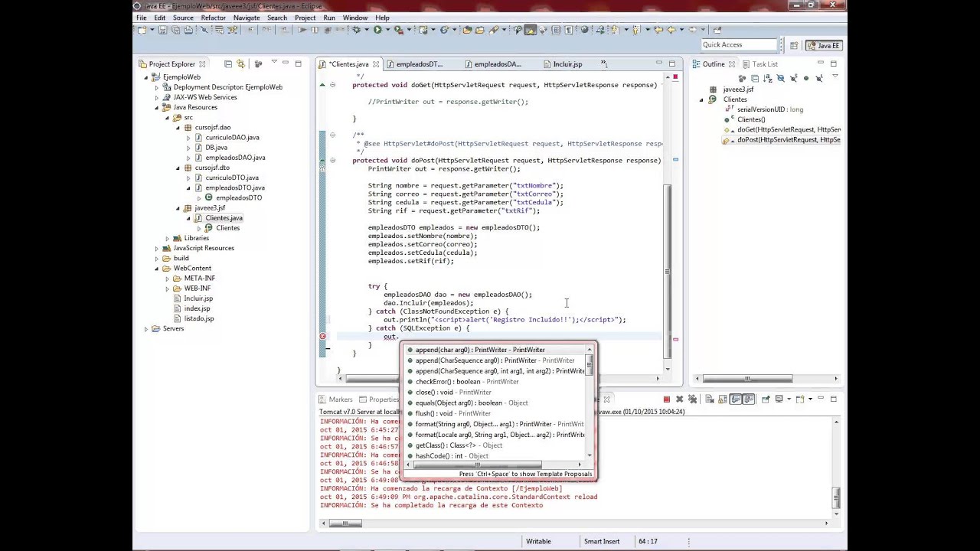
Task: Click the Quick Access field
Action: [740, 45]
